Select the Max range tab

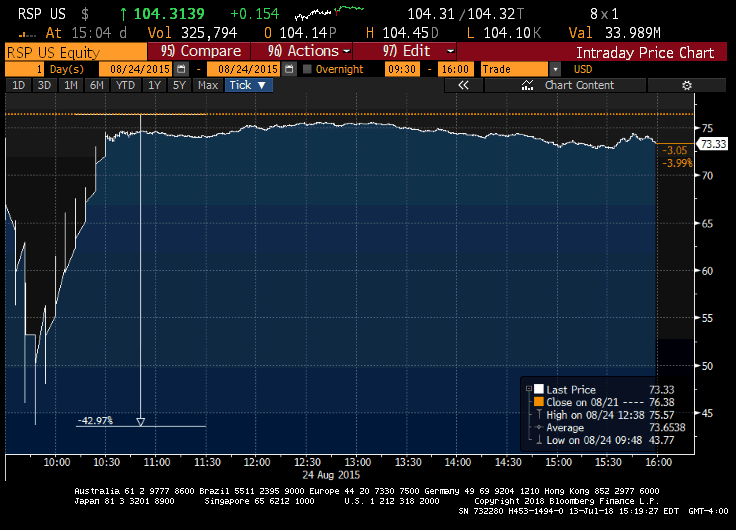tap(208, 85)
